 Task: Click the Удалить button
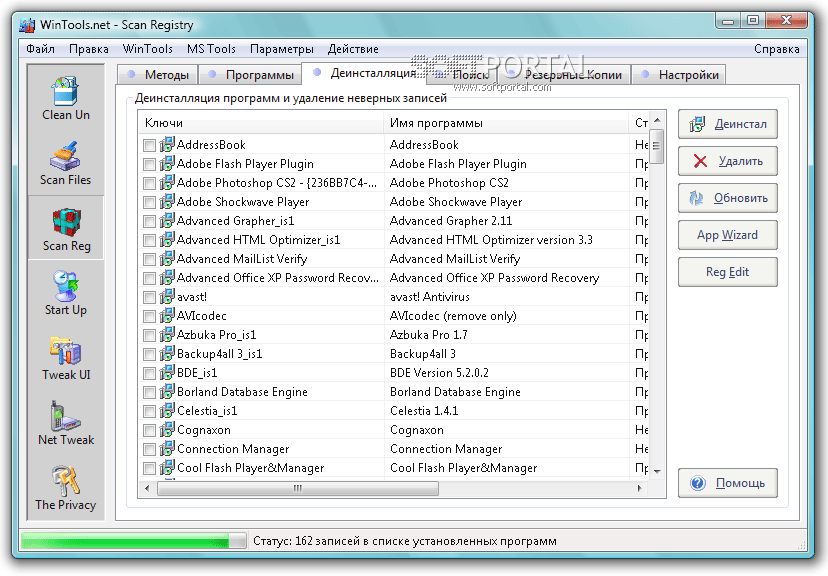tap(728, 161)
